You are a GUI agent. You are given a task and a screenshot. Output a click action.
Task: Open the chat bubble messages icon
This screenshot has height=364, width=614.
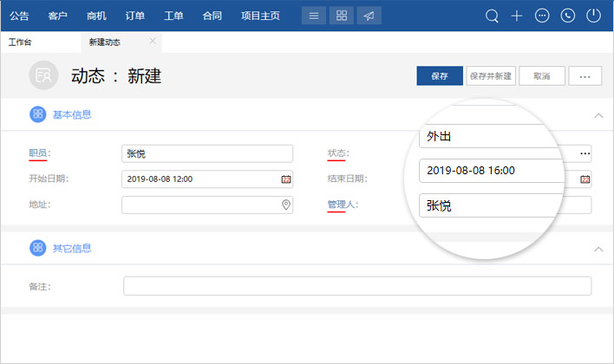(543, 16)
